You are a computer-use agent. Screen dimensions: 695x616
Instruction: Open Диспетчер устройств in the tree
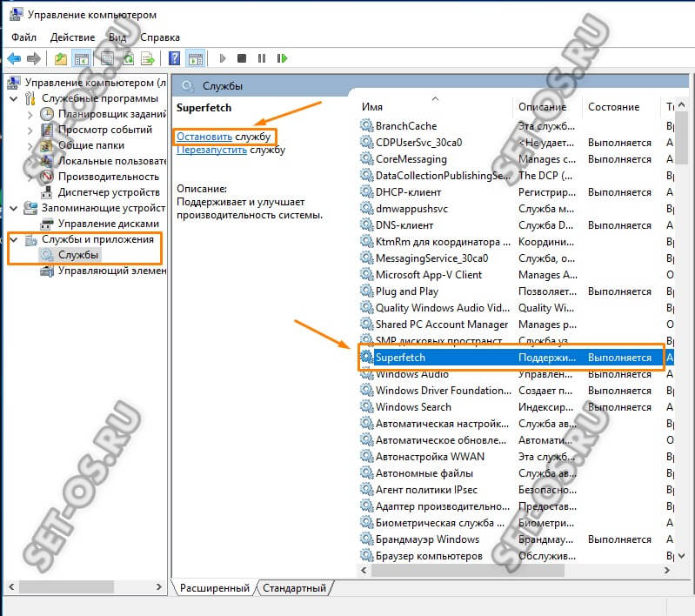point(109,191)
